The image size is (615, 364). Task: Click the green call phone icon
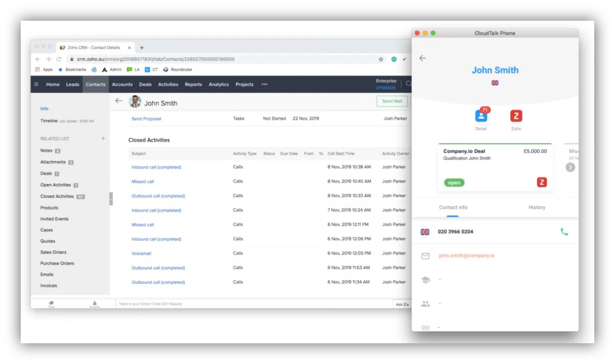click(564, 232)
